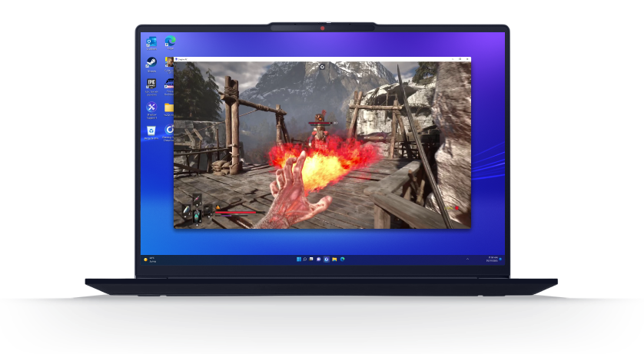Select the top weapon slot in game HUD
The width and height of the screenshot is (644, 354).
pos(198,200)
